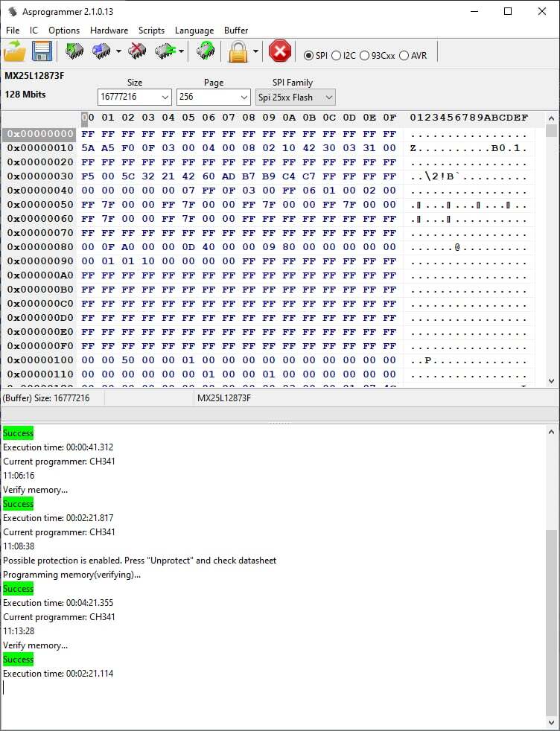Click the Write IC chip icon
Viewport: 560px width, 731px height.
(x=101, y=51)
